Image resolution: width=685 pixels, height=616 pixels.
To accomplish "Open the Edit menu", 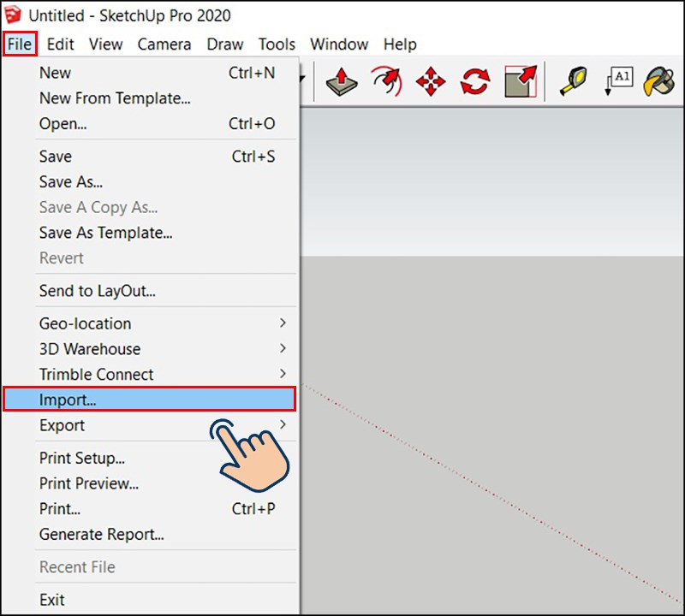I will [60, 44].
